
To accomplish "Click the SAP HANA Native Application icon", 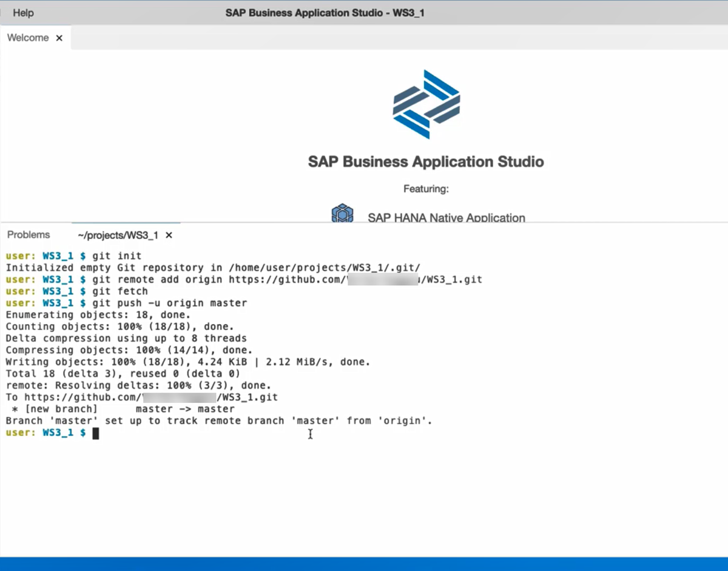I will 342,214.
